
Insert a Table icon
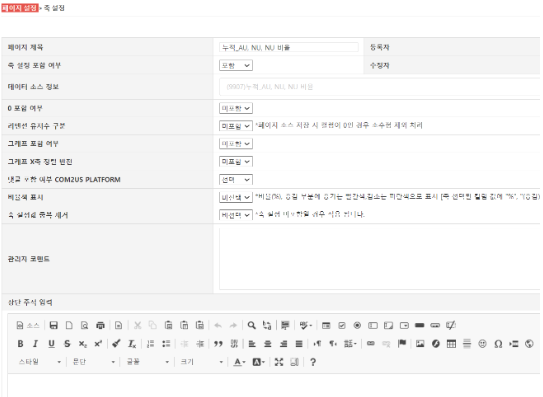tap(451, 344)
